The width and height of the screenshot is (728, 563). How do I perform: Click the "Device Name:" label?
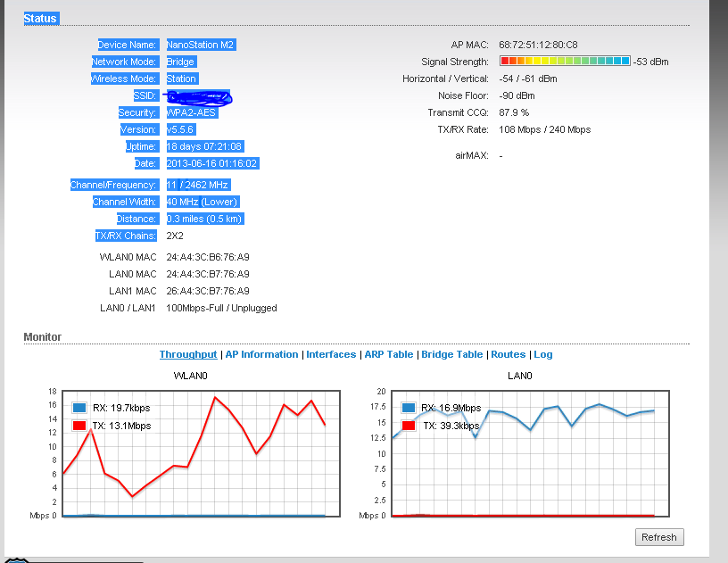coord(127,45)
